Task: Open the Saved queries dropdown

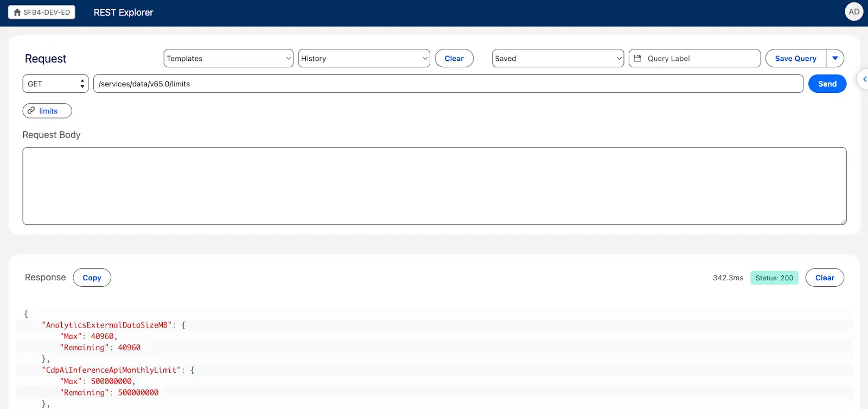Action: (x=558, y=58)
